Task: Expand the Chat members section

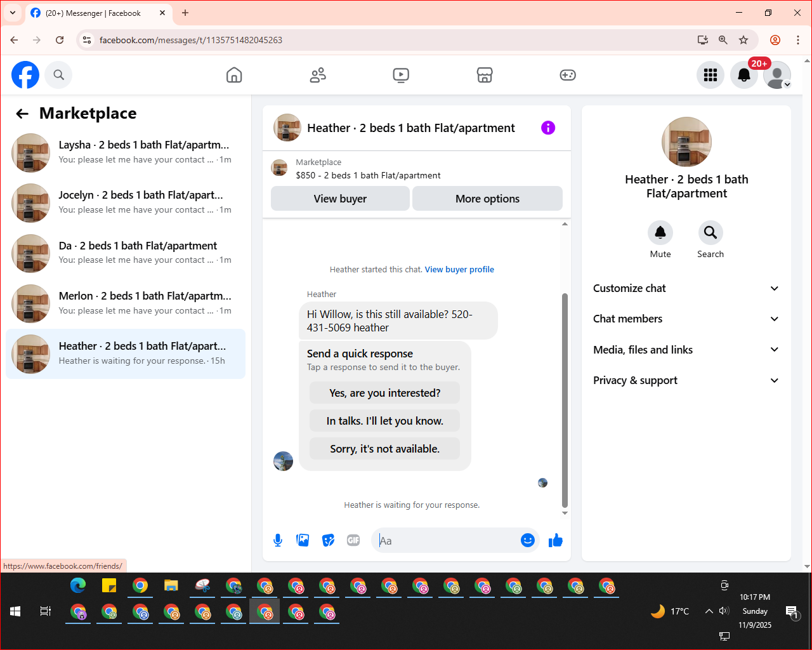Action: (x=686, y=319)
